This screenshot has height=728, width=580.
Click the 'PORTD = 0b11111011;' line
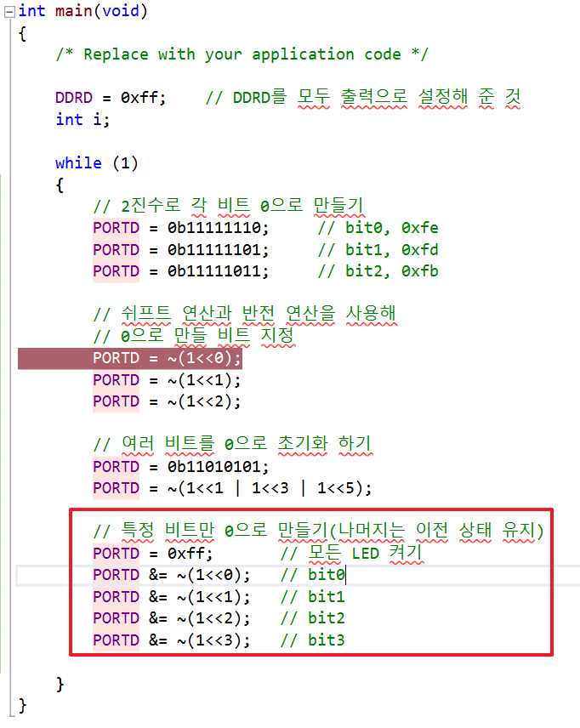pos(180,271)
